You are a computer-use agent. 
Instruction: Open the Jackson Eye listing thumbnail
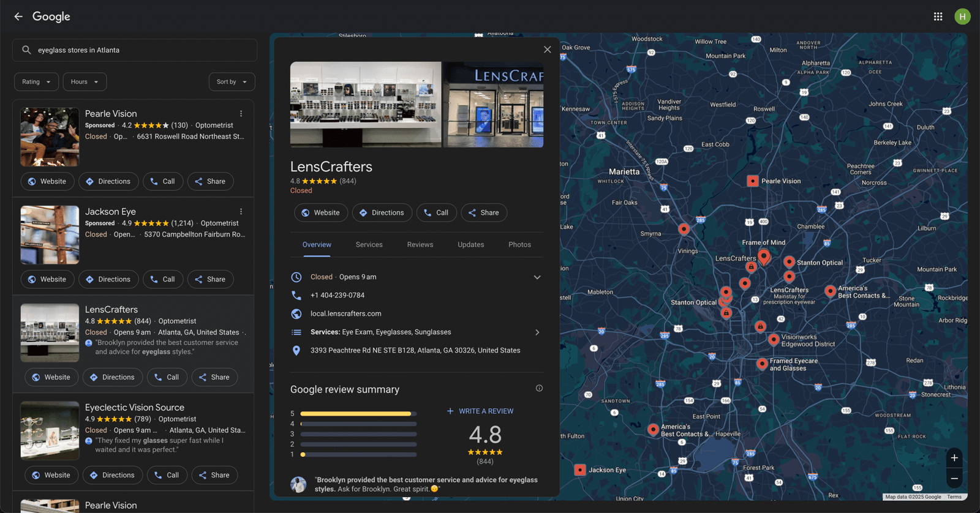pos(50,235)
